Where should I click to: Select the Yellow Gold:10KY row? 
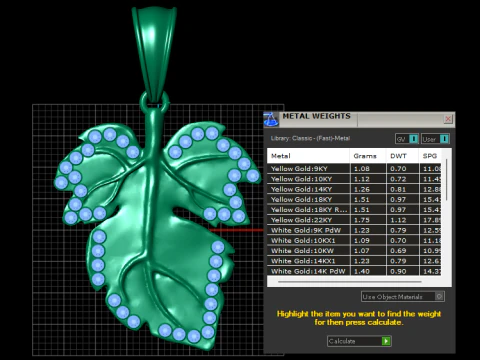point(354,179)
